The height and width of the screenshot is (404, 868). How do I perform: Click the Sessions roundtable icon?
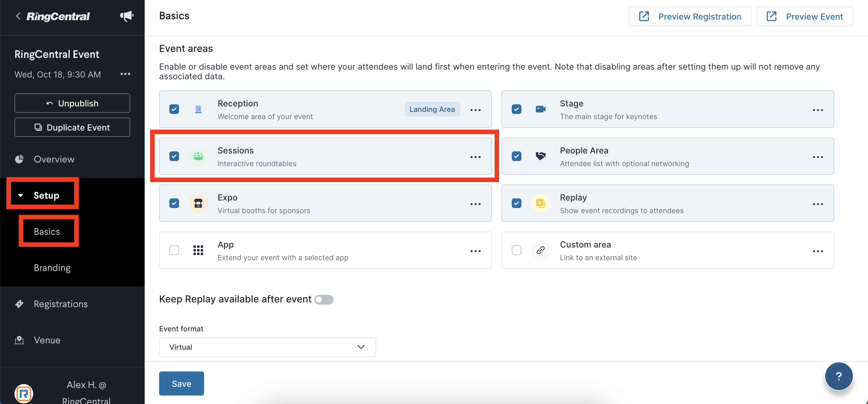pos(198,156)
